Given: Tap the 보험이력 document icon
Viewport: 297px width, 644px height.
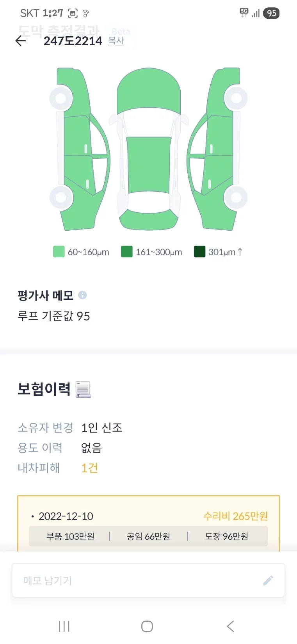Looking at the screenshot, I should point(83,390).
